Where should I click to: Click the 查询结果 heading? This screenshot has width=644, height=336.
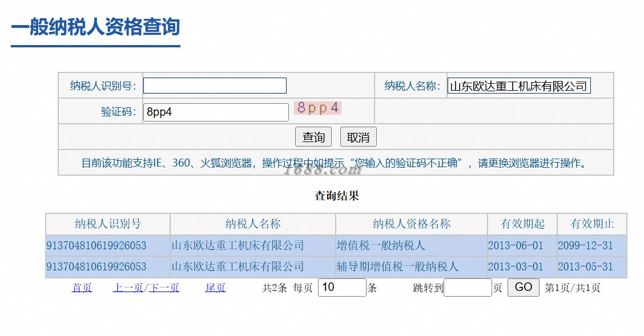[x=336, y=196]
